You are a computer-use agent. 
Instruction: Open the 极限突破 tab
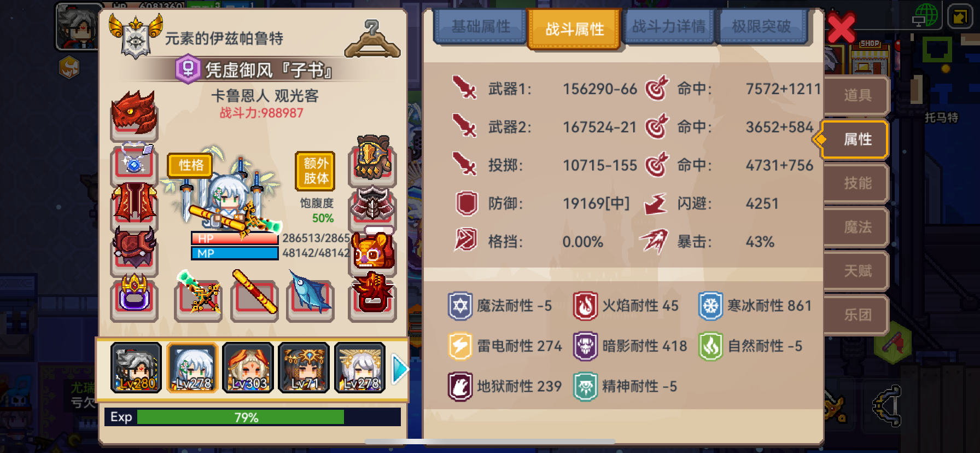[x=762, y=26]
